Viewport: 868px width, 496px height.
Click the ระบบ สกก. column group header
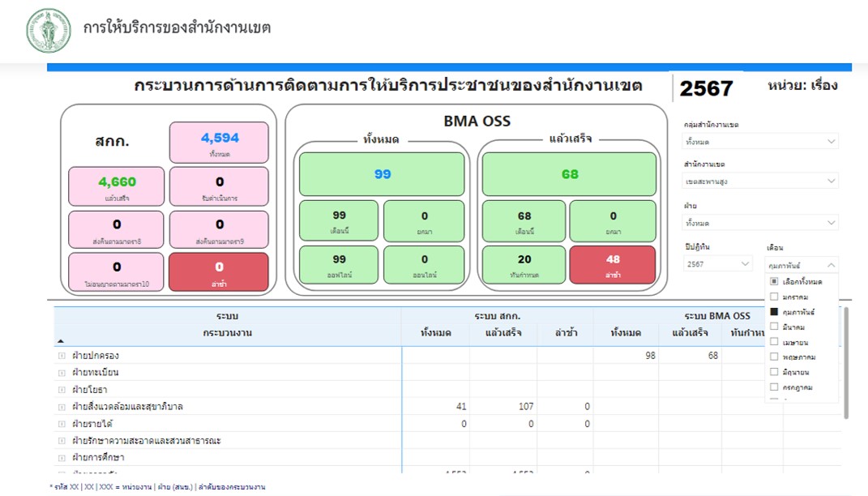497,316
